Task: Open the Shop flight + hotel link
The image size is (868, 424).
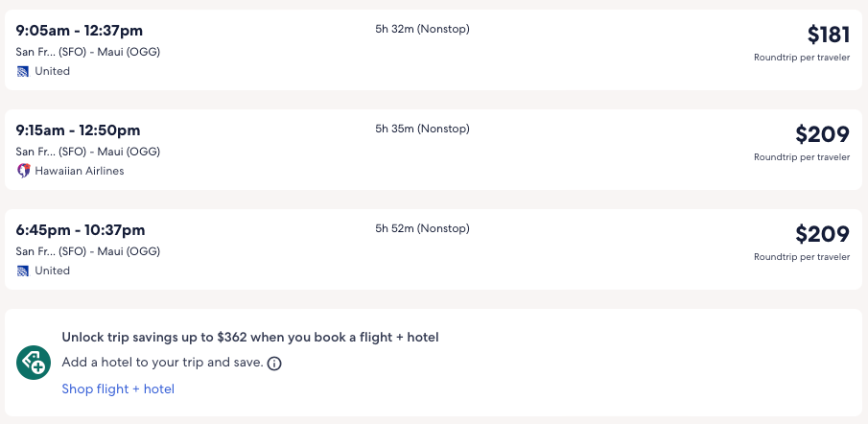Action: coord(118,389)
